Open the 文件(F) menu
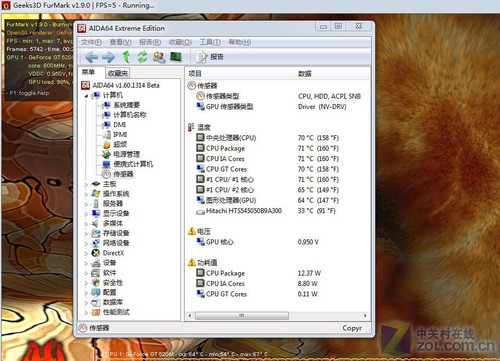This screenshot has width=500, height=361. [91, 42]
